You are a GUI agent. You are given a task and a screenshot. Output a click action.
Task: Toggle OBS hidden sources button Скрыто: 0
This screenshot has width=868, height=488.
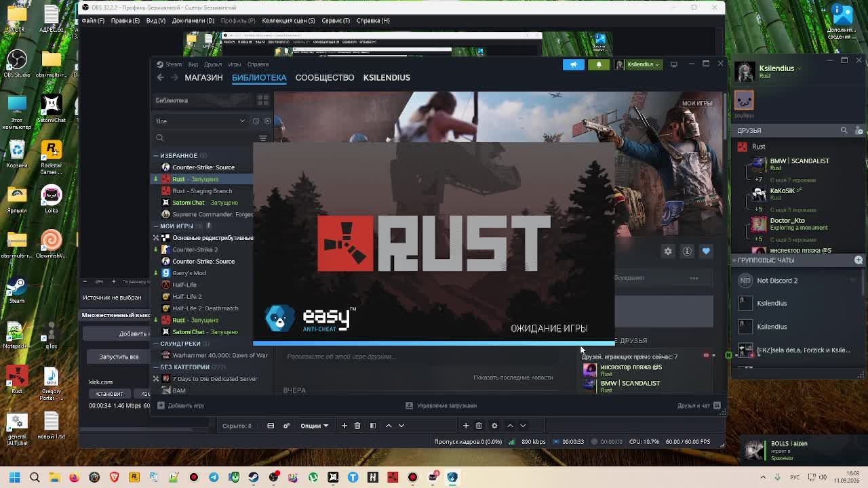[237, 426]
